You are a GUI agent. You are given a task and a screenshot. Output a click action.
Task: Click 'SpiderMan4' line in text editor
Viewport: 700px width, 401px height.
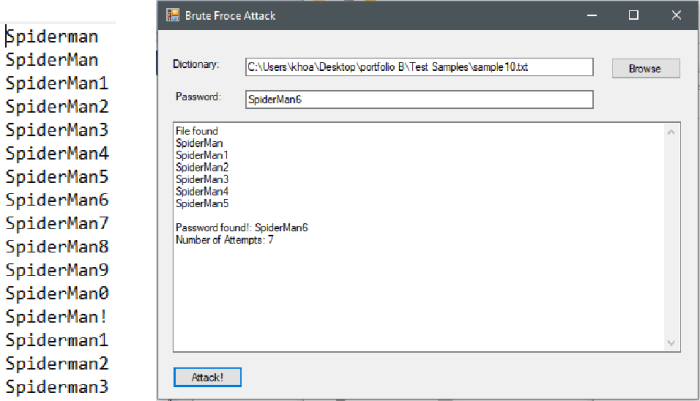click(x=57, y=153)
